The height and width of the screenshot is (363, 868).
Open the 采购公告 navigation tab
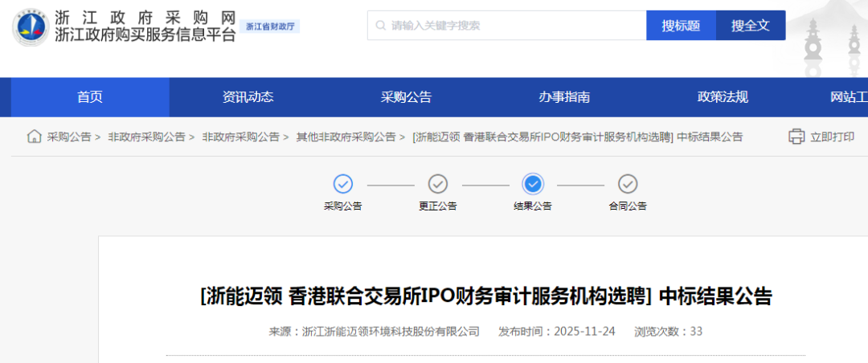[407, 97]
